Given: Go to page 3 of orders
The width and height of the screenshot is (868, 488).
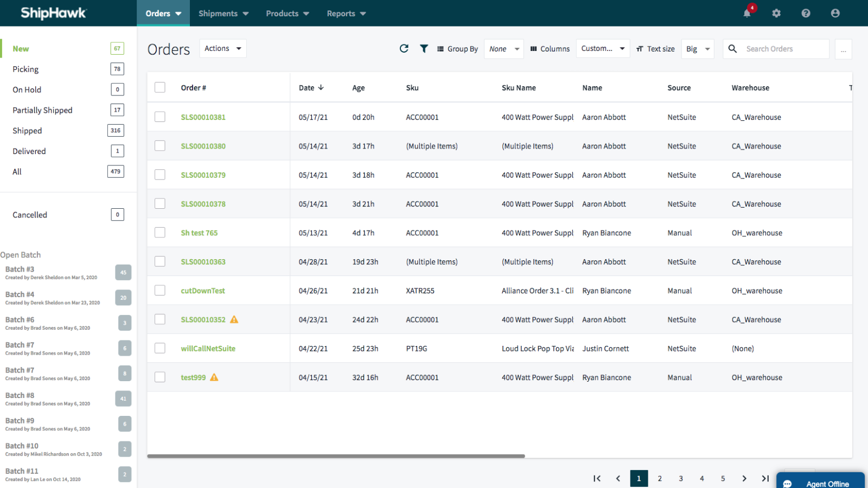Looking at the screenshot, I should coord(681,478).
